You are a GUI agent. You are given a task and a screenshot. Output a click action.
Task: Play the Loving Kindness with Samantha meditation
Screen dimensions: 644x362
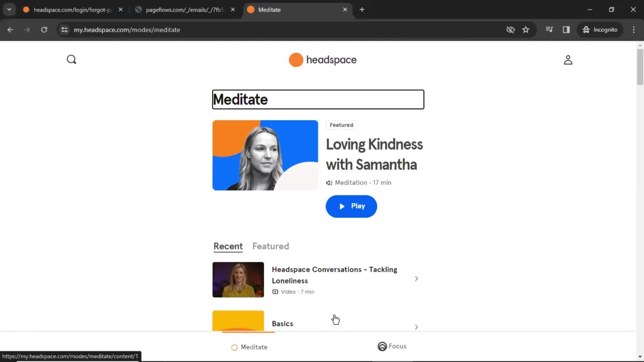tap(351, 206)
